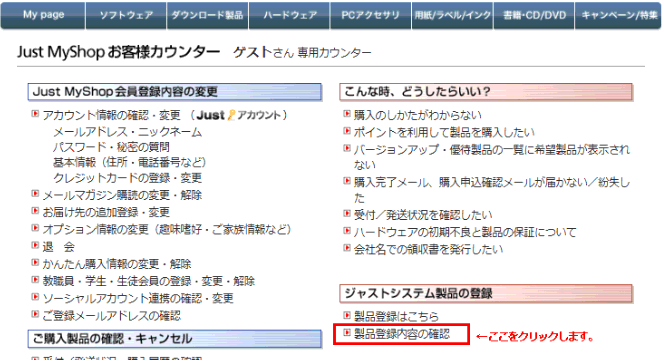Click ハードウェアの初期不良と製品の保証 link
The image size is (664, 361).
[x=465, y=232]
